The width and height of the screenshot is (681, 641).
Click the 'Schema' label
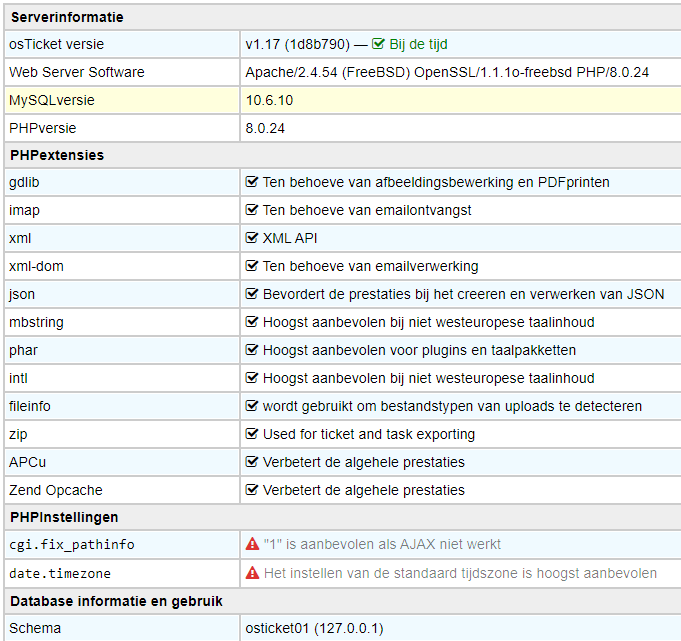coord(35,628)
